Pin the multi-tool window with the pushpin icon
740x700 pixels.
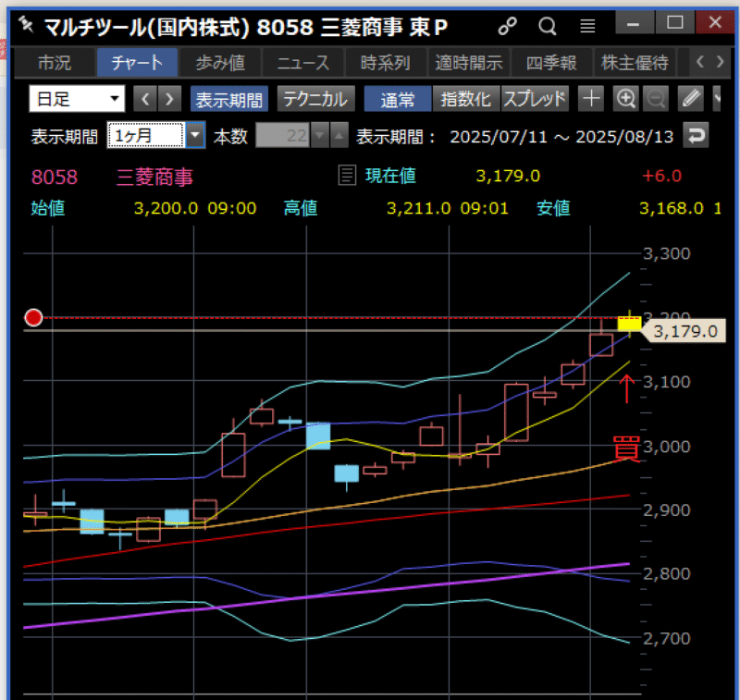[x=26, y=25]
